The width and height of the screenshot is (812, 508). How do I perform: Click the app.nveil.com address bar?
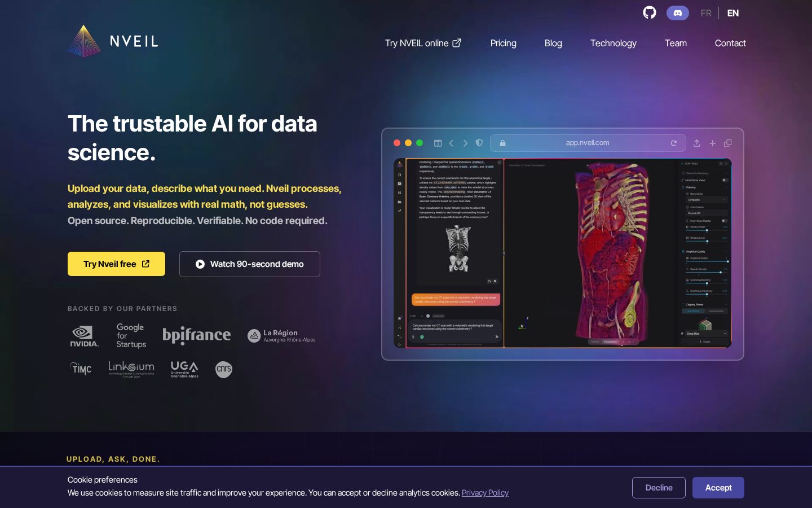point(588,143)
